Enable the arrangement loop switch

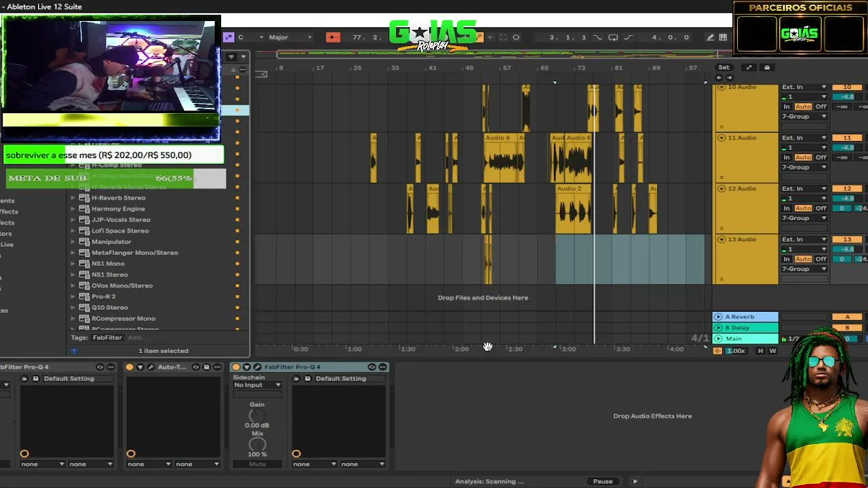click(x=612, y=37)
